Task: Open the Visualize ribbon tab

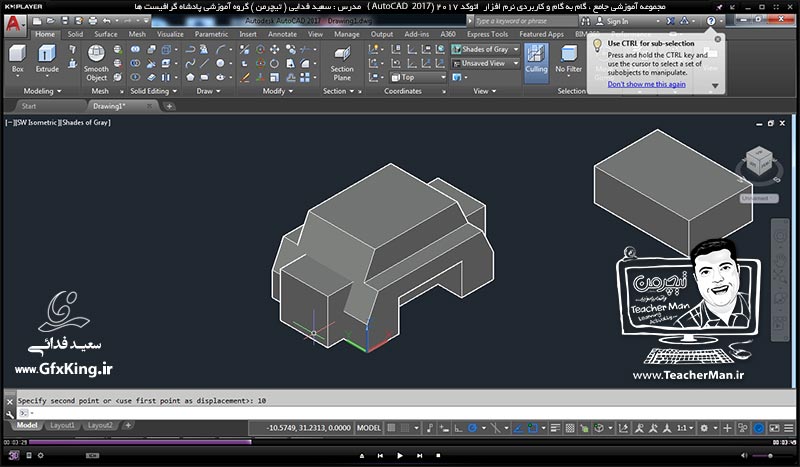Action: [x=170, y=34]
